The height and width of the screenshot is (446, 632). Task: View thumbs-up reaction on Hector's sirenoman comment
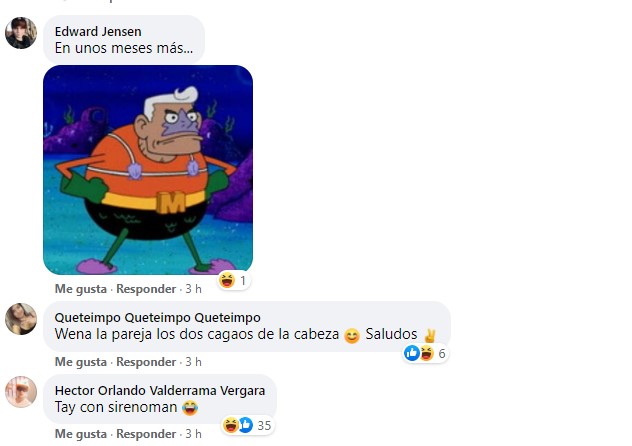pyautogui.click(x=245, y=425)
